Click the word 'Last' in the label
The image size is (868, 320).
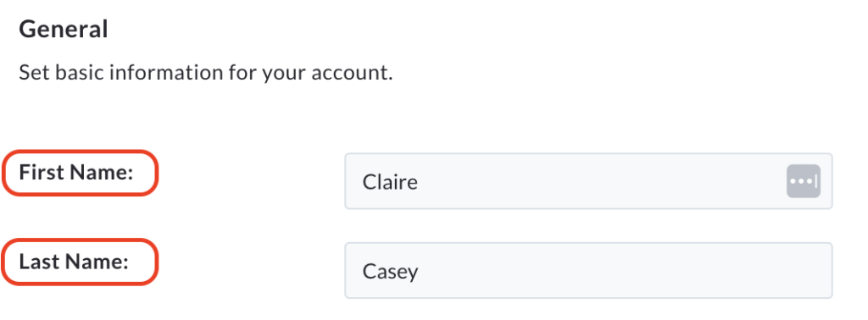coord(40,262)
